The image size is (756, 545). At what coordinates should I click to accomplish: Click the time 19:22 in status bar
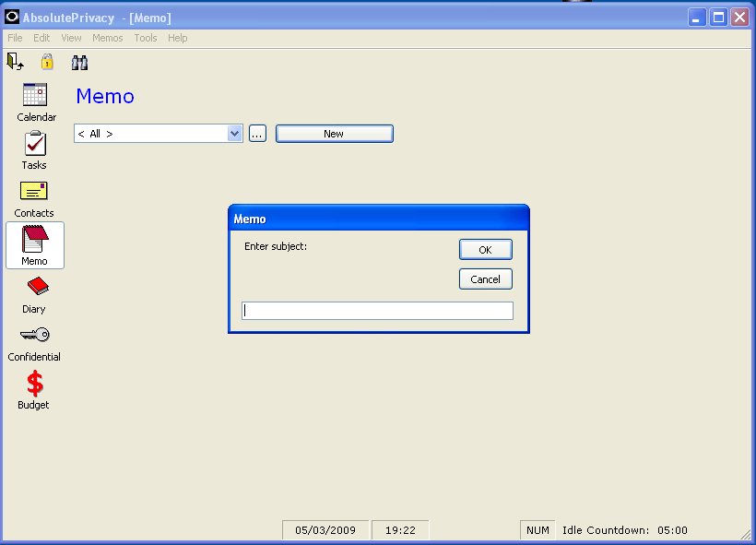pyautogui.click(x=400, y=530)
